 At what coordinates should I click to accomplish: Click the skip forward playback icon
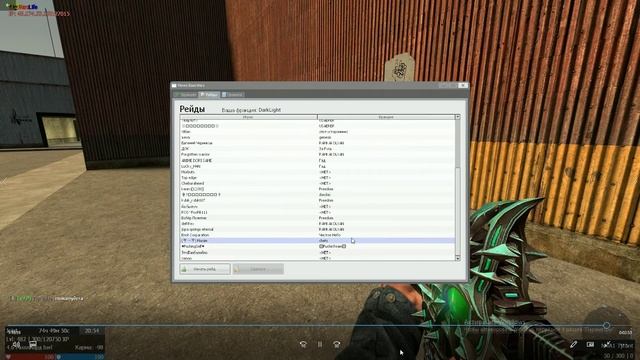[337, 344]
